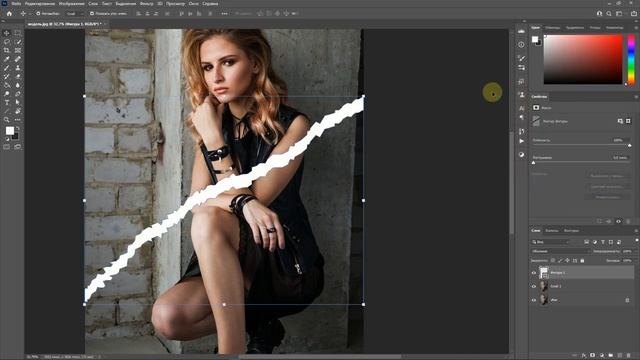Toggle the Автовыбор checkbox
Screen dimensions: 640x360
[x=38, y=13]
